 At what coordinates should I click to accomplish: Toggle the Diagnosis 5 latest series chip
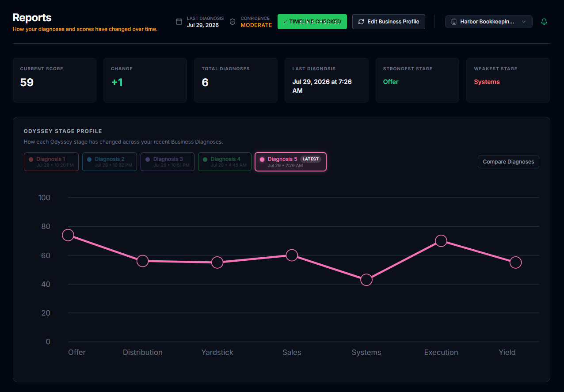coord(290,162)
